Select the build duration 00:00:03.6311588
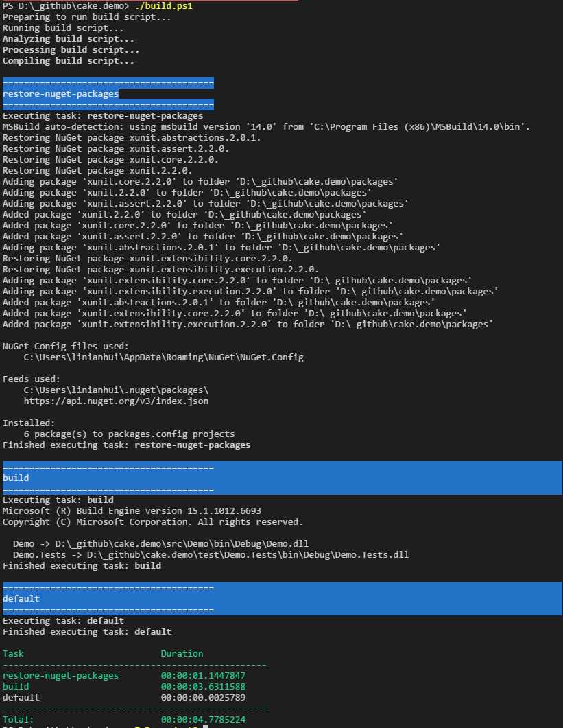The width and height of the screenshot is (563, 728). click(203, 687)
